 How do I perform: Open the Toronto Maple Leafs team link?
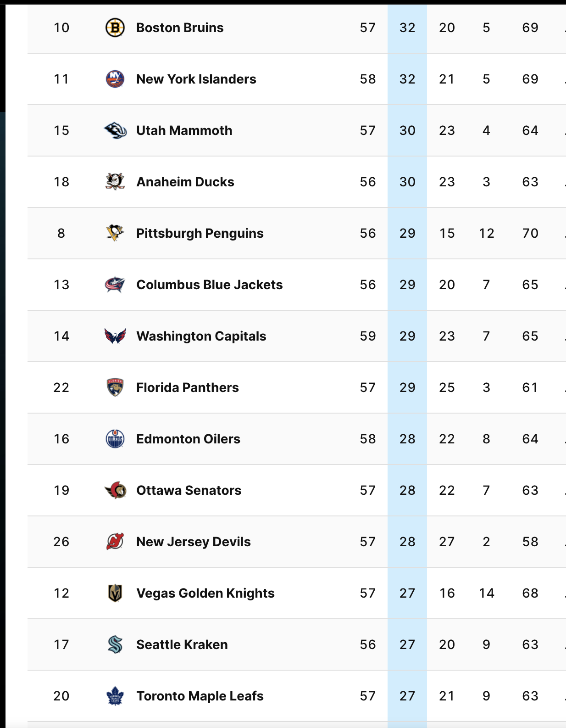coord(200,696)
